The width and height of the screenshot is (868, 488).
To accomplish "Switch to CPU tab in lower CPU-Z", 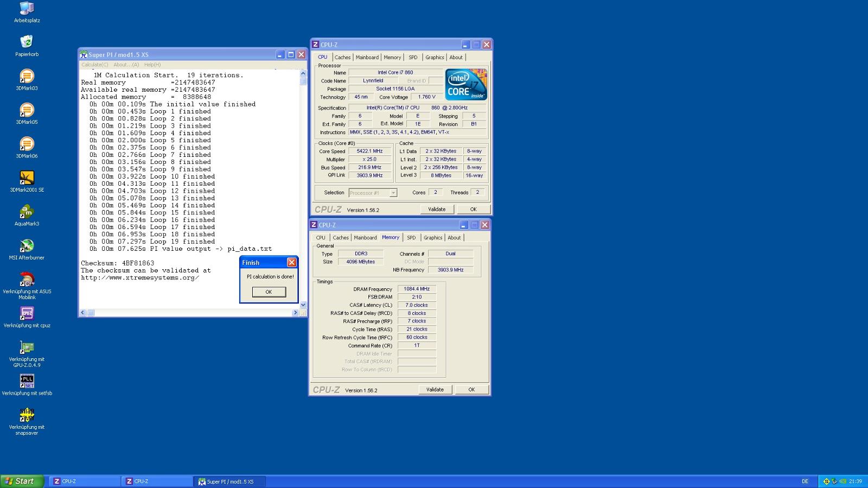I will tap(321, 237).
